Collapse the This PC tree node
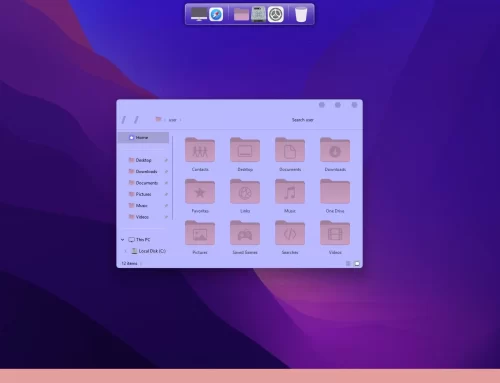This screenshot has height=383, width=500. click(x=122, y=239)
